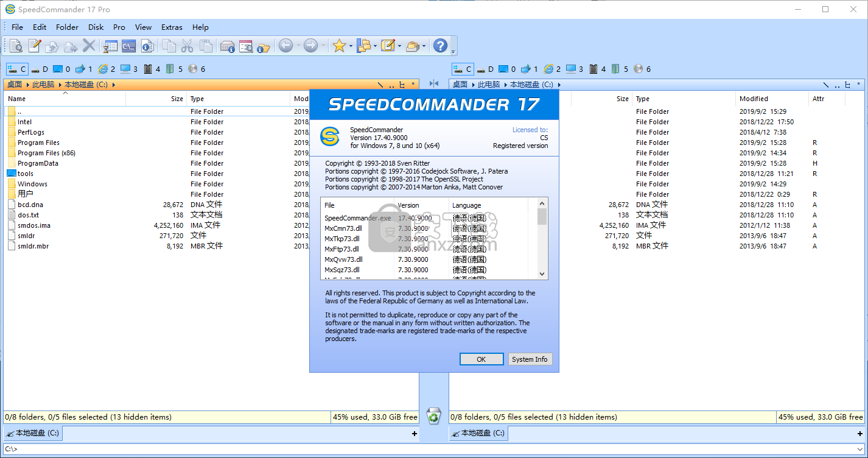The image size is (868, 458).
Task: Click the C:\> command line input
Action: (433, 449)
